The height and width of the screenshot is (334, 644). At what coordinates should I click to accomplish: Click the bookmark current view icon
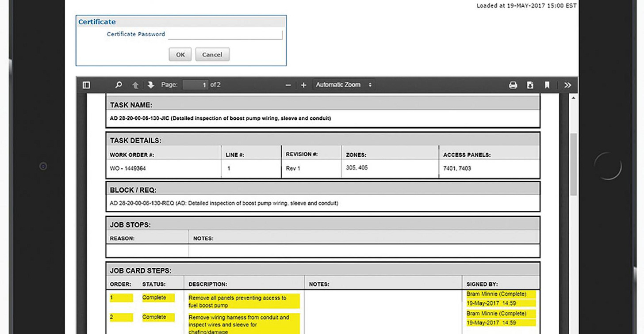(x=547, y=85)
